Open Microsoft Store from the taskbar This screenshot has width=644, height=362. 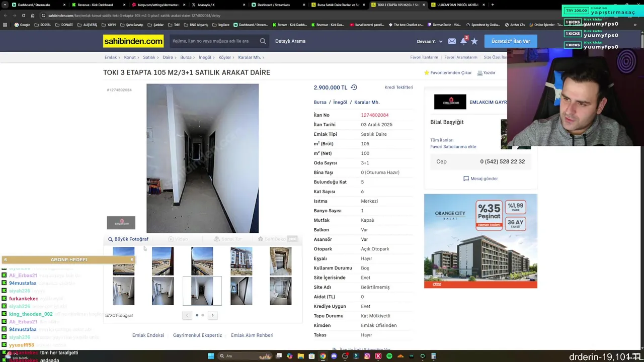pos(311,356)
